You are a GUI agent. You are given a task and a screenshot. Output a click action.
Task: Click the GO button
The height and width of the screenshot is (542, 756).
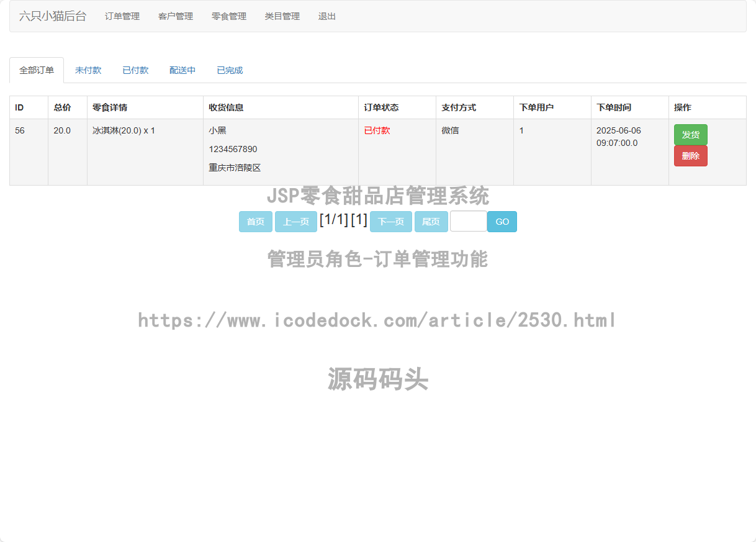click(502, 222)
